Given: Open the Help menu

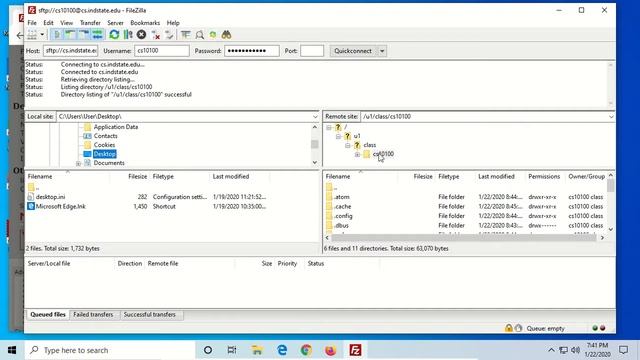Looking at the screenshot, I should 173,23.
